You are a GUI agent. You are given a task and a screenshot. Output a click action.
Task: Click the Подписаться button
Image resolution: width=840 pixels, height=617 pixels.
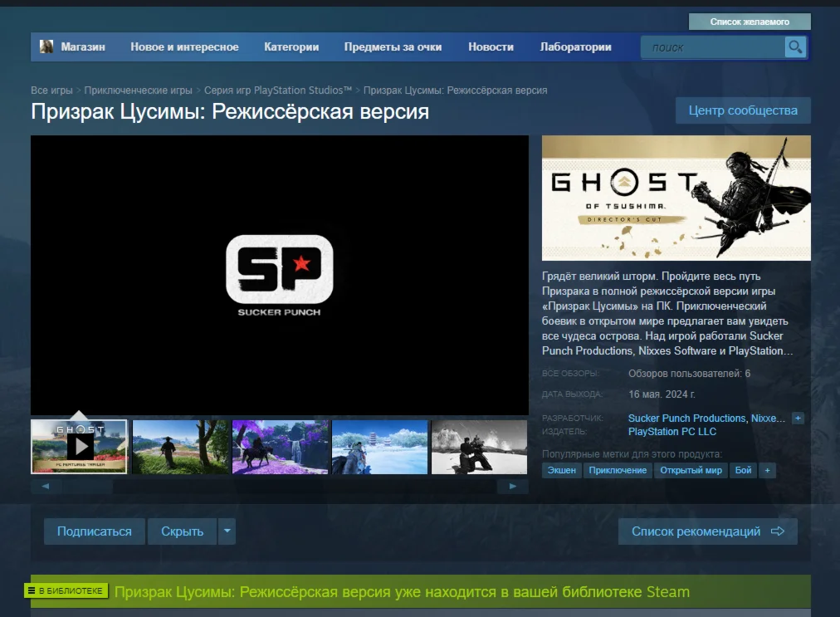click(94, 531)
